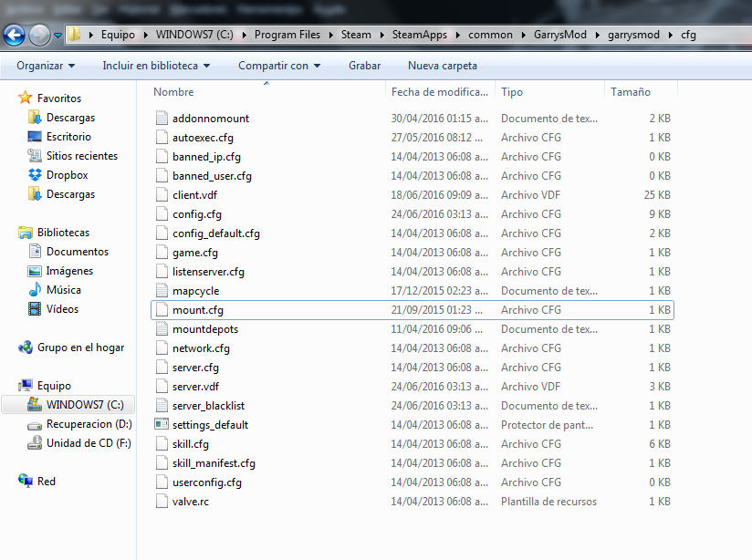Open Bibliotecas icon in navigation pane
The width and height of the screenshot is (752, 560).
coord(25,232)
